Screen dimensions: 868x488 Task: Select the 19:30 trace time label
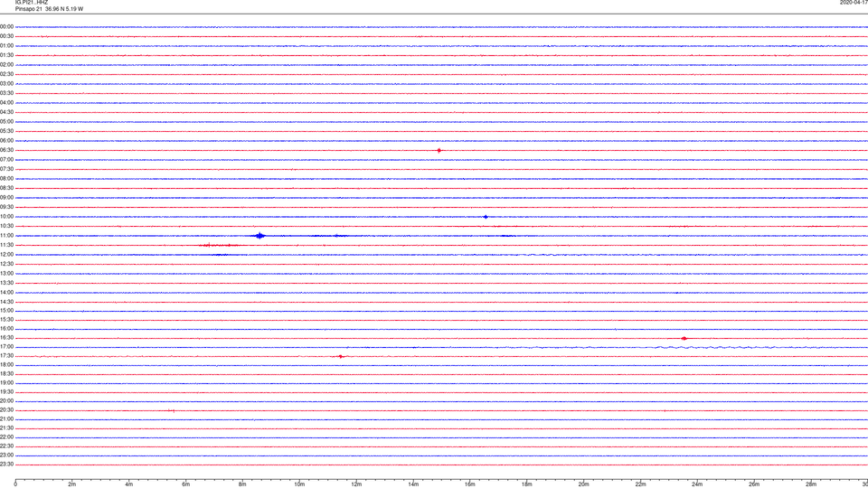6,392
